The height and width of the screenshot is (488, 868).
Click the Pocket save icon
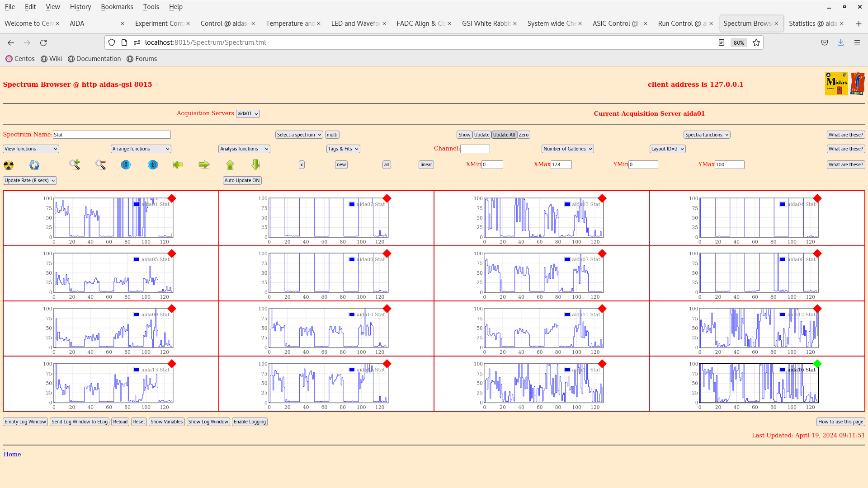pos(825,42)
